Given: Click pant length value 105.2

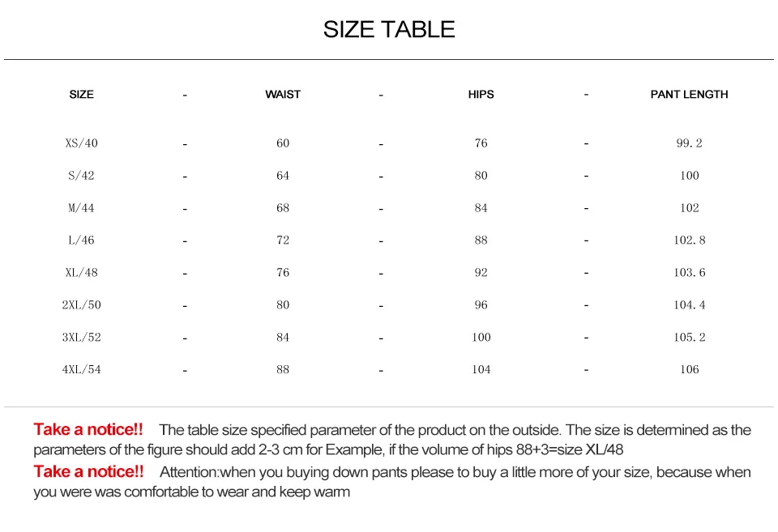Looking at the screenshot, I should 689,337.
